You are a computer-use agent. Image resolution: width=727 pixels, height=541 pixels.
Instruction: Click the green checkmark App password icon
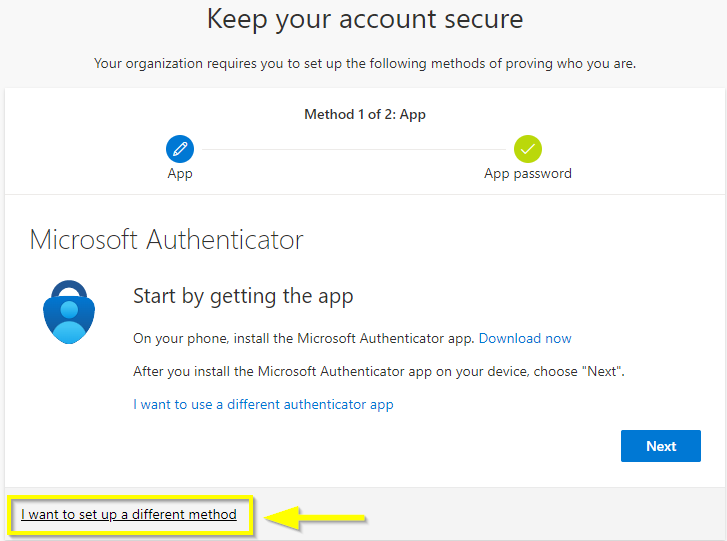pyautogui.click(x=528, y=149)
